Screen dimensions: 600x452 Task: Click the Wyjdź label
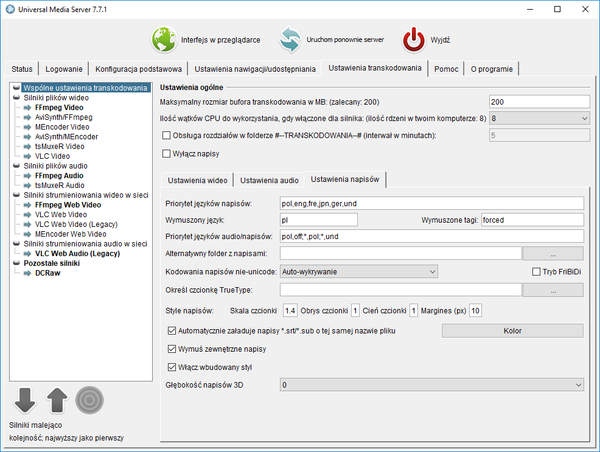tap(440, 40)
